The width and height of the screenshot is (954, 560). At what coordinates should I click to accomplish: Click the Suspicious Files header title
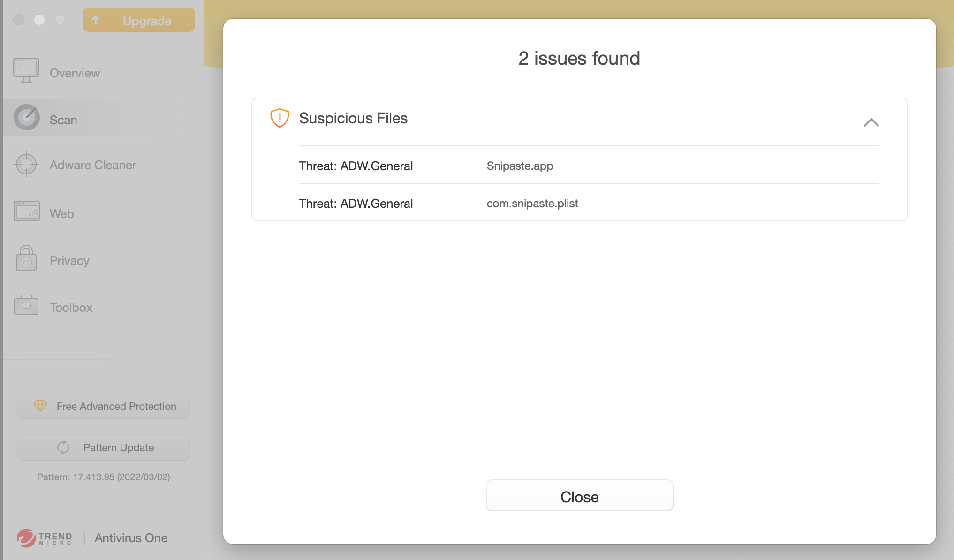pyautogui.click(x=353, y=118)
